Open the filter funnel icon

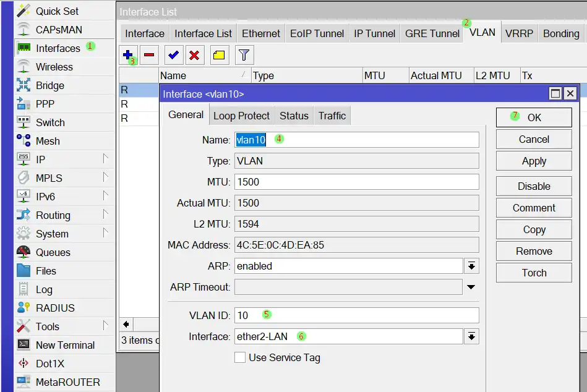[x=244, y=55]
